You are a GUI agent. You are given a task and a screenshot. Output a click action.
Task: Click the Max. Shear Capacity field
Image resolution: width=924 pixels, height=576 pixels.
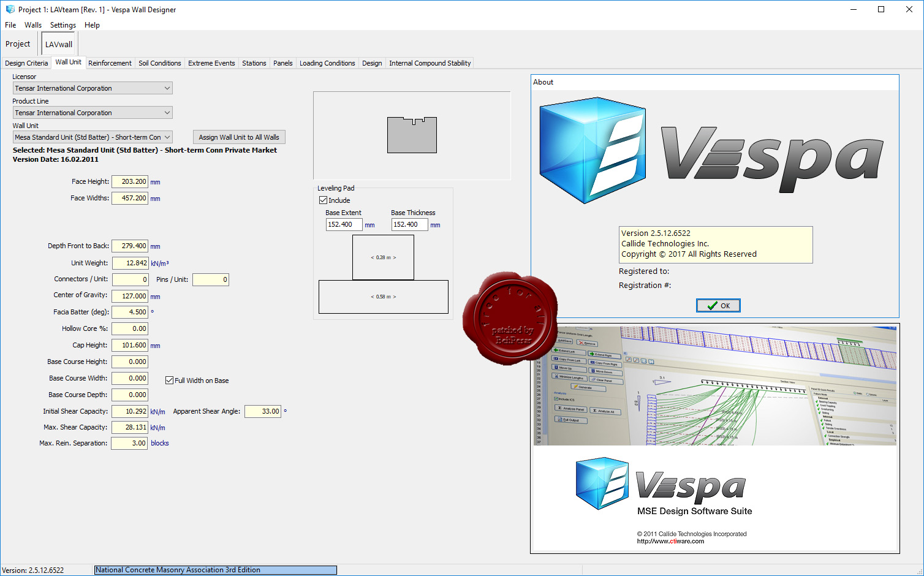coord(130,428)
